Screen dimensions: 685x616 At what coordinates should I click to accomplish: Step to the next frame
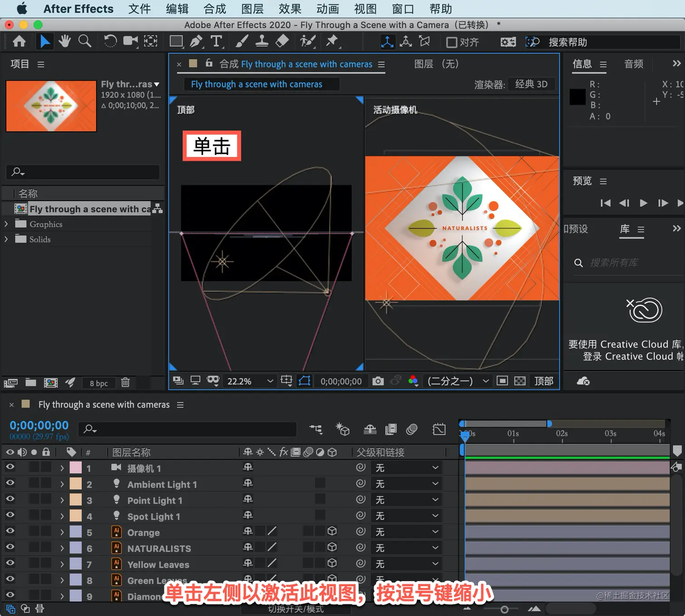click(663, 203)
